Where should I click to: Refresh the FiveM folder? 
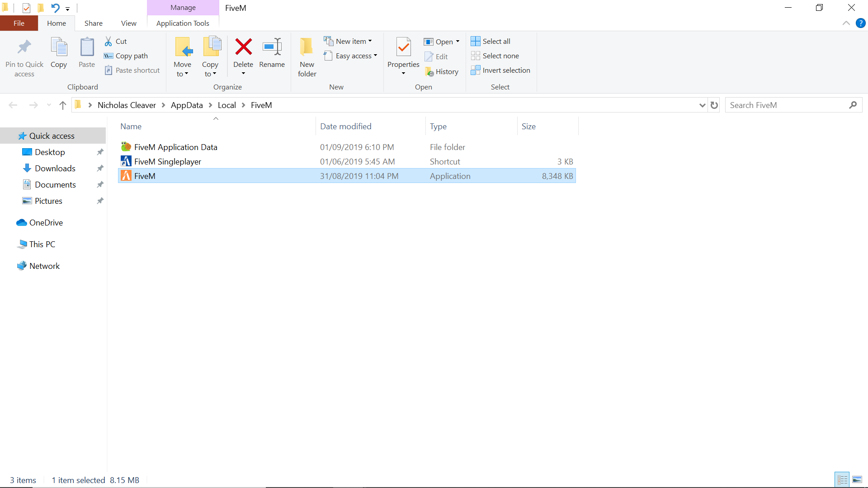714,105
